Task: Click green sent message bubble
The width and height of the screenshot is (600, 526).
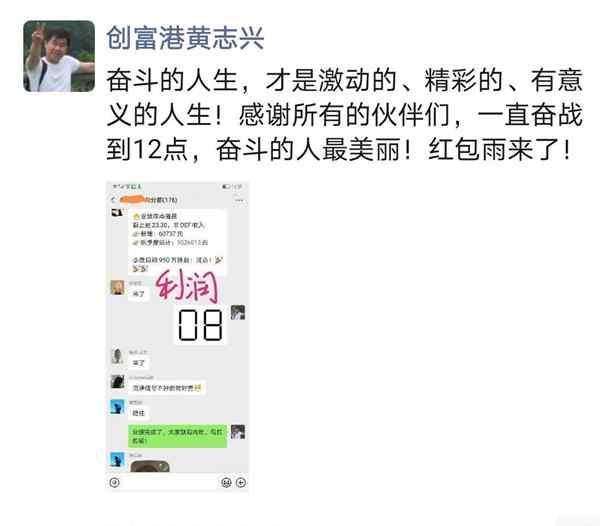Action: [x=178, y=436]
